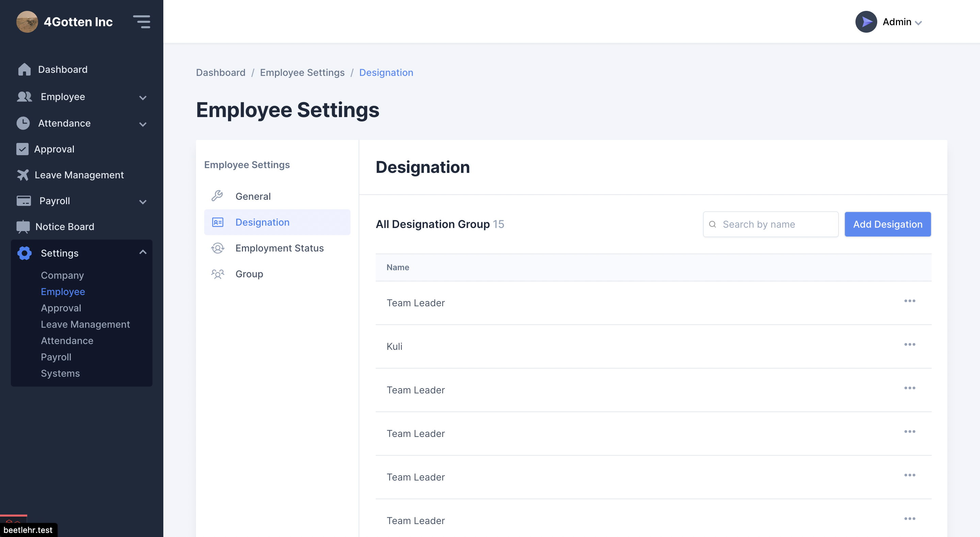Click the Attendance clock icon
980x537 pixels.
pos(23,123)
